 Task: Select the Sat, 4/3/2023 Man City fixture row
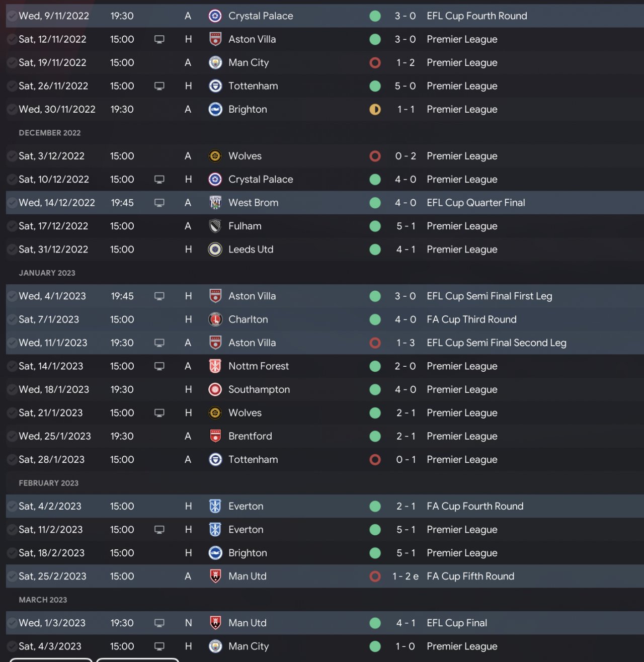tap(322, 646)
